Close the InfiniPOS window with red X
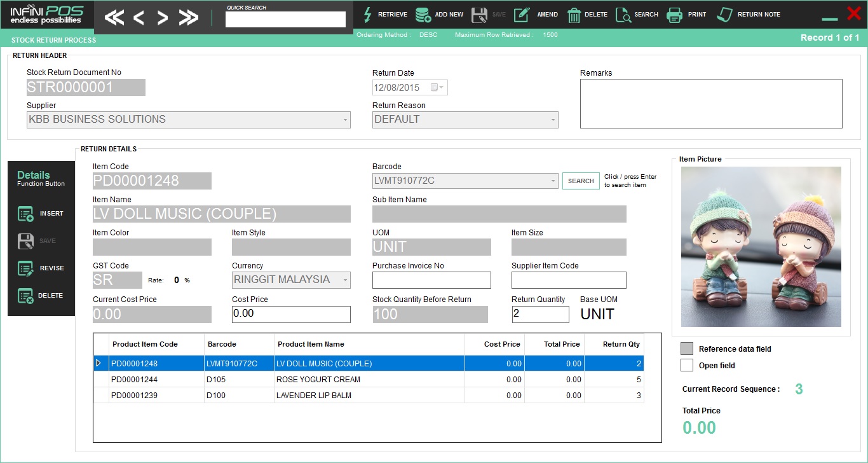Image resolution: width=868 pixels, height=463 pixels. [x=854, y=12]
